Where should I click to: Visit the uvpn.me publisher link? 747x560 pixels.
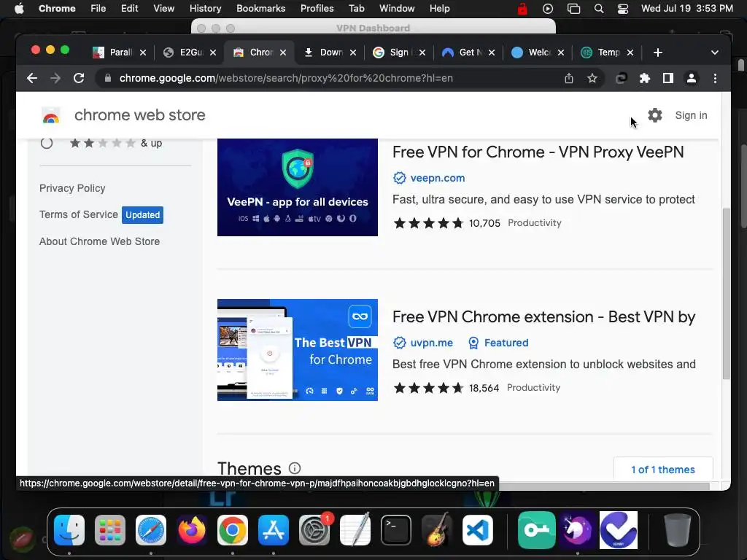click(432, 343)
